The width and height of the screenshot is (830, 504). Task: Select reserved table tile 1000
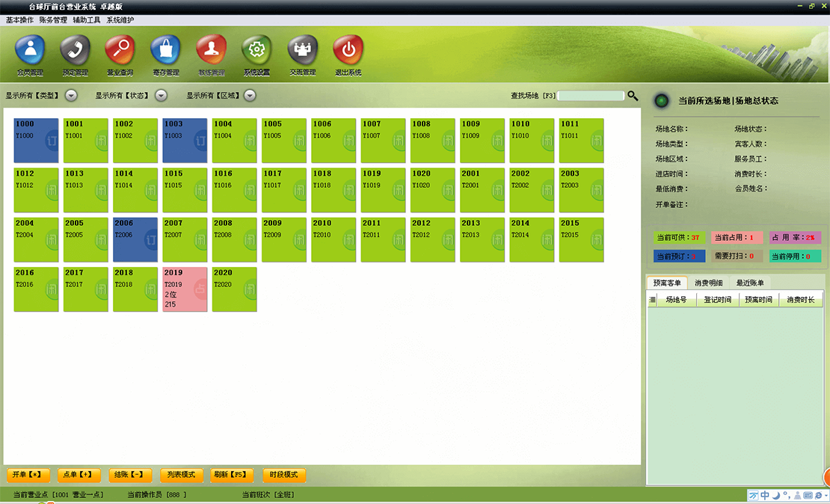[36, 141]
